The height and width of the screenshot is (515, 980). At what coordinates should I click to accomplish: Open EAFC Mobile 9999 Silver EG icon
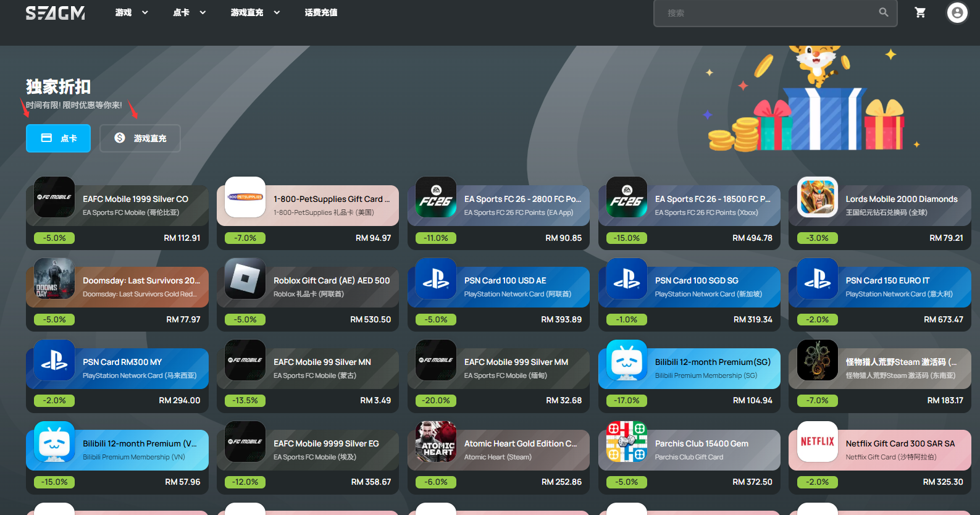(245, 442)
